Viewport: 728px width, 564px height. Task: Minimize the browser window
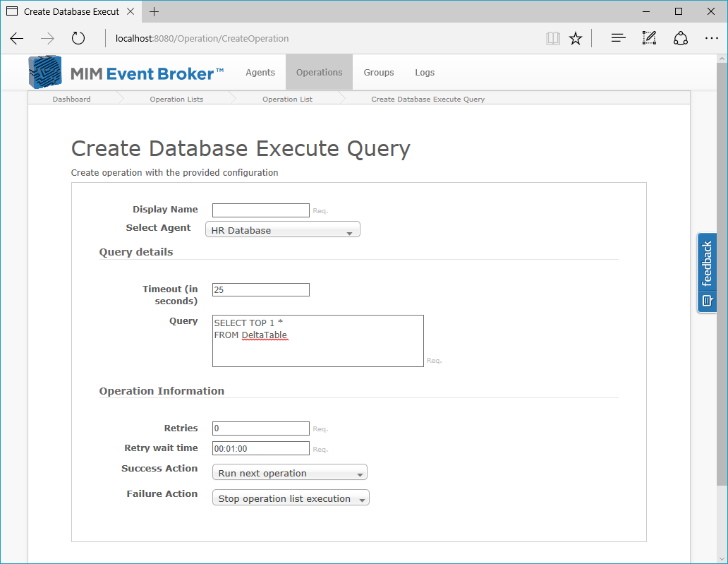point(646,11)
